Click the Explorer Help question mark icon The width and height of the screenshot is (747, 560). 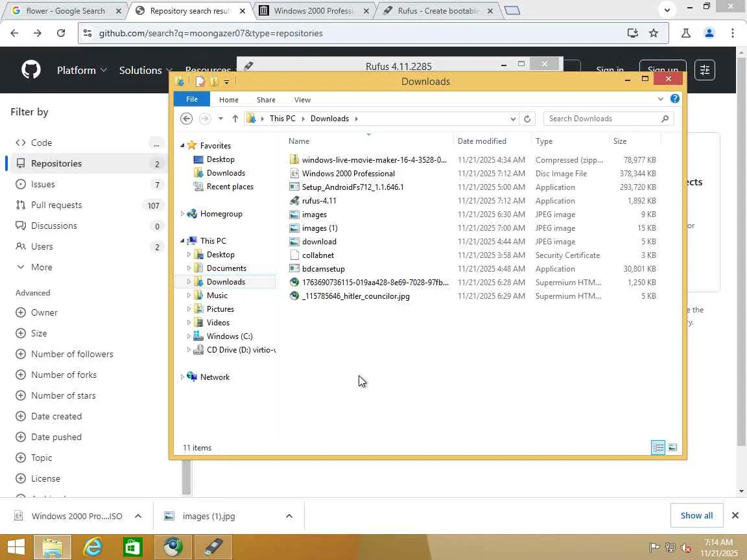coord(674,99)
